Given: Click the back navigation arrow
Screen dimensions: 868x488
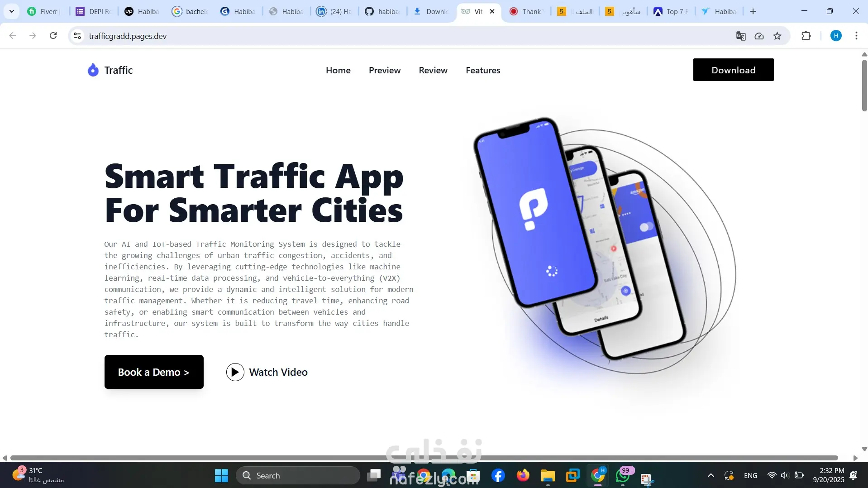Looking at the screenshot, I should [12, 36].
